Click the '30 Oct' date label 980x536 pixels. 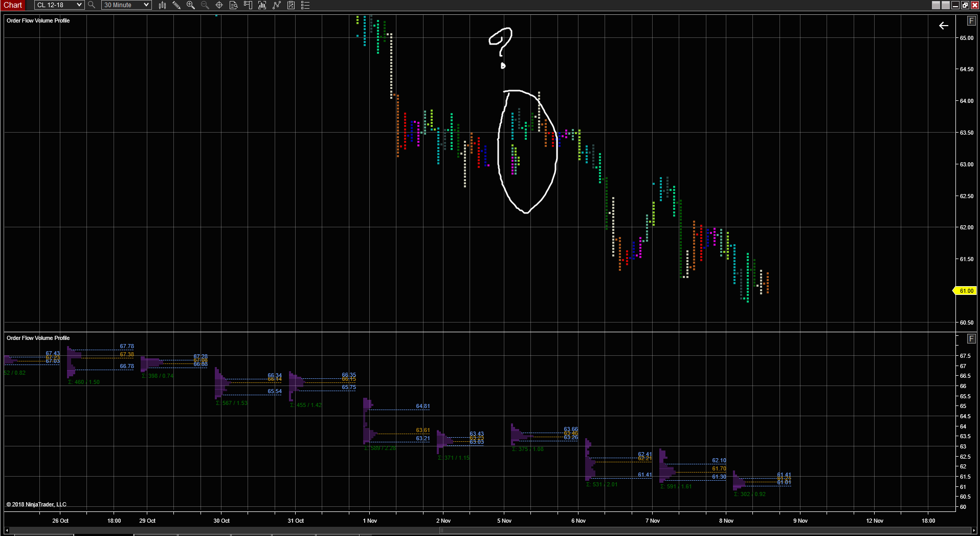click(x=221, y=521)
